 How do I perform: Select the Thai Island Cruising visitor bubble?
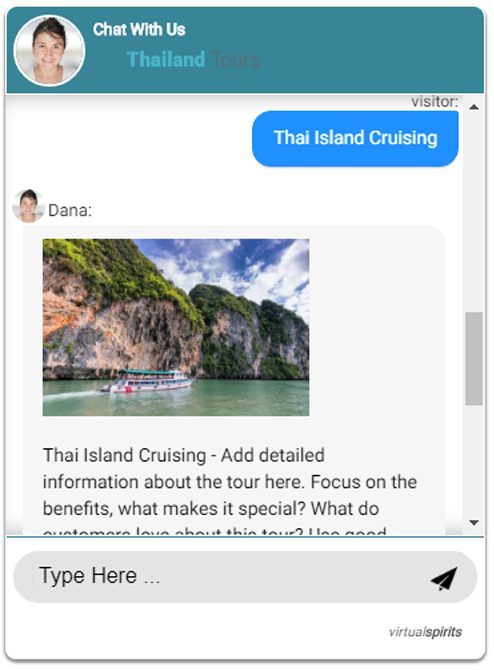click(x=355, y=138)
